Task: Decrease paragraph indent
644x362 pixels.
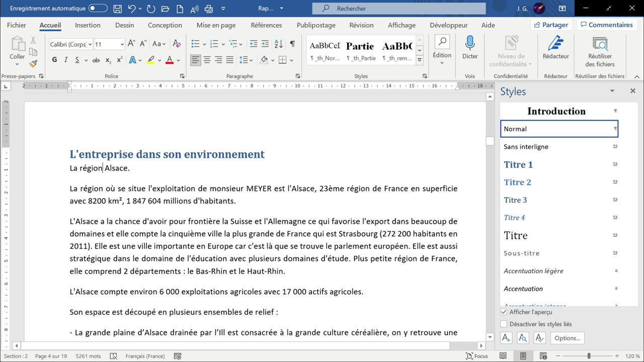Action: (253, 44)
